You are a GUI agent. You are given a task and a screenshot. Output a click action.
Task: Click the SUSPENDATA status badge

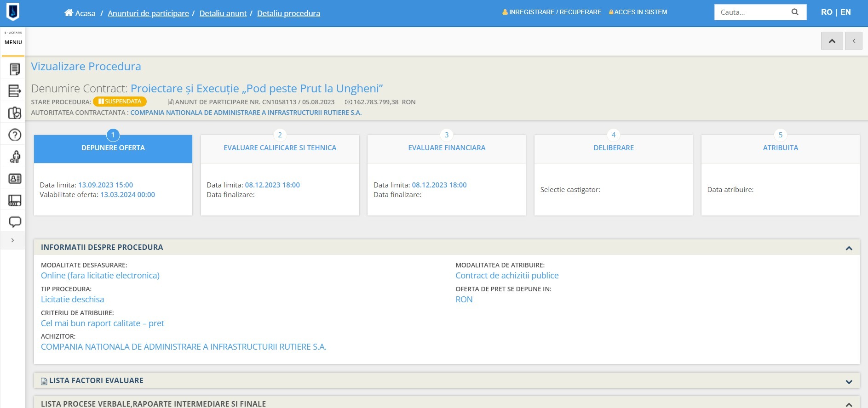(x=120, y=102)
